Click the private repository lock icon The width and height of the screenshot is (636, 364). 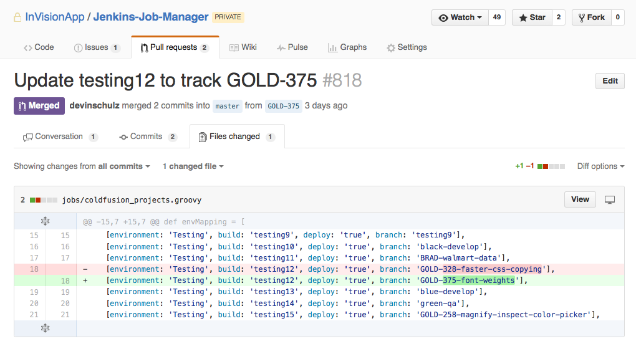pyautogui.click(x=17, y=17)
